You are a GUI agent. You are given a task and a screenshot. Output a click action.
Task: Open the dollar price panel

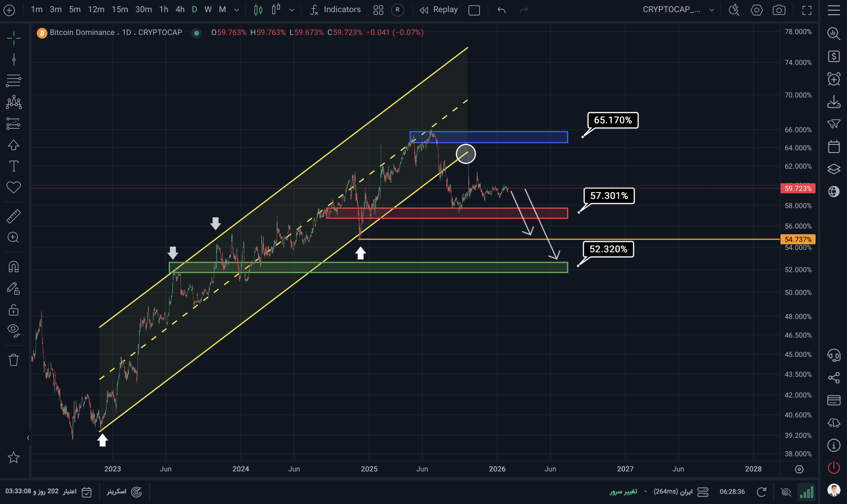[x=834, y=56]
